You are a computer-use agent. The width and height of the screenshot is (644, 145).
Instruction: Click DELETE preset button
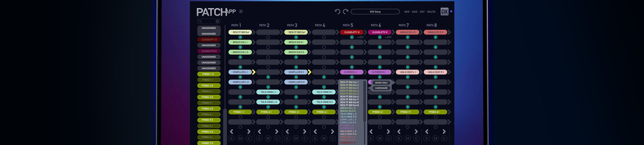tap(431, 12)
